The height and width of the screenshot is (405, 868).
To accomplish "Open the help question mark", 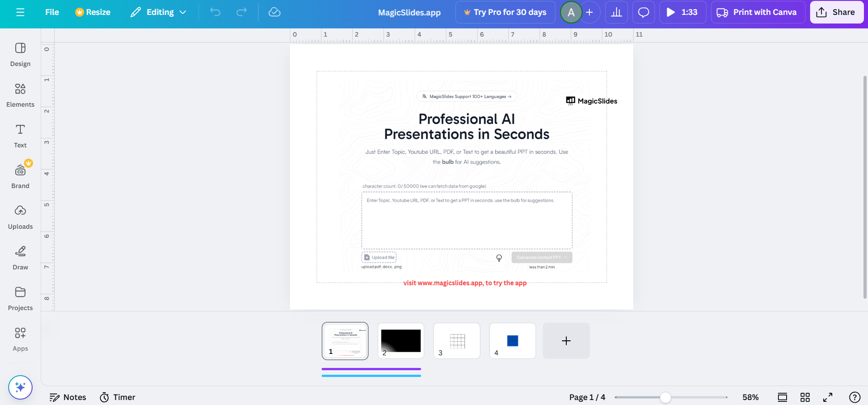I will 855,397.
